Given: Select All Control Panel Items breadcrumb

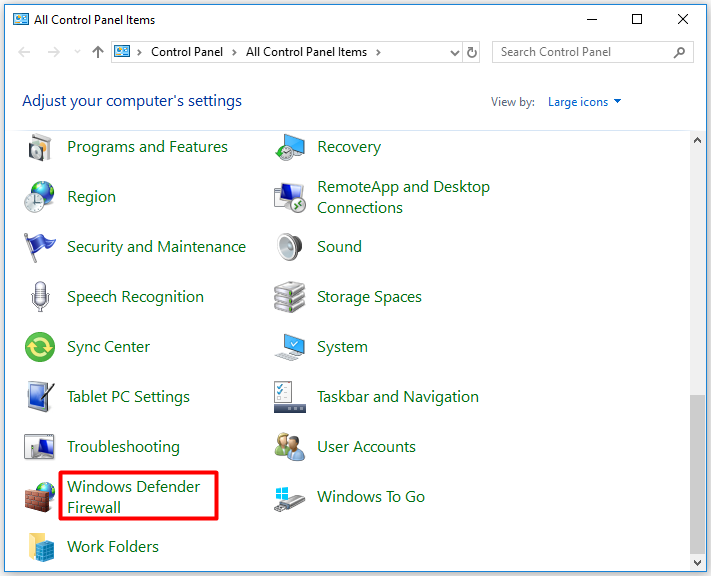Looking at the screenshot, I should (307, 52).
